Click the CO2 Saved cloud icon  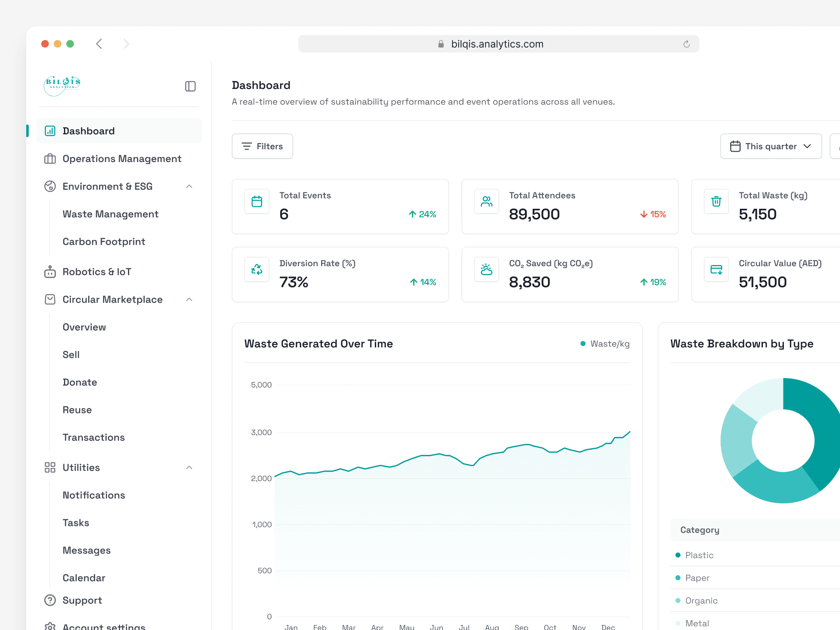tap(486, 269)
